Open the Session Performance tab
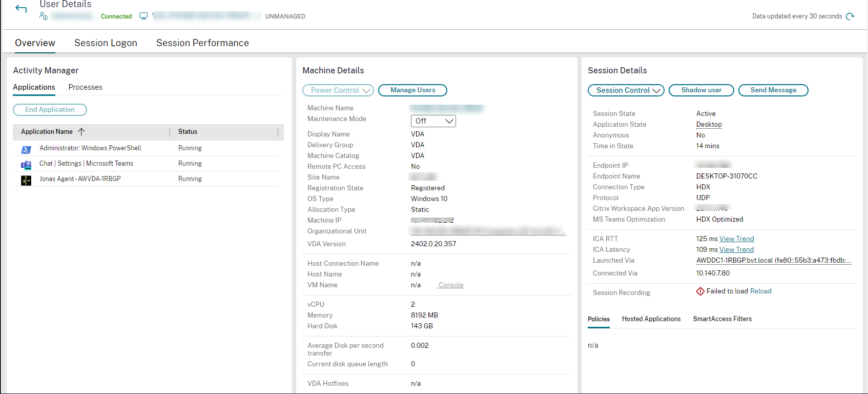 coord(202,43)
